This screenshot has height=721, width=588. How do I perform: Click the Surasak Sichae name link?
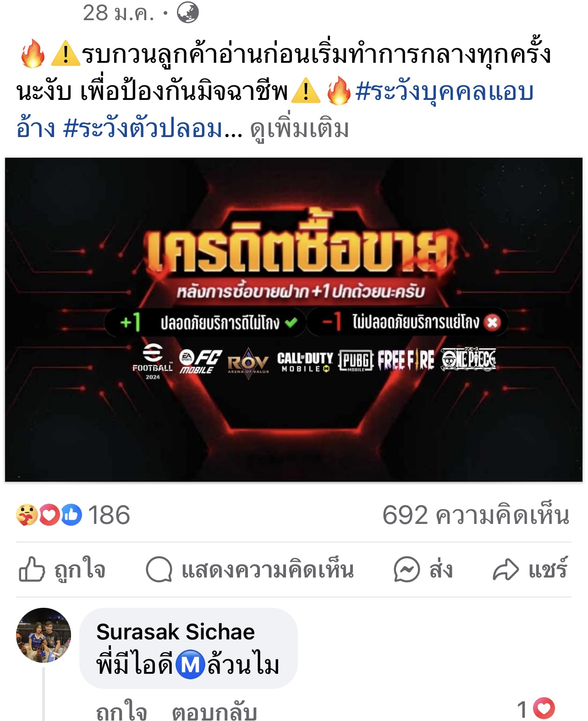click(x=176, y=632)
